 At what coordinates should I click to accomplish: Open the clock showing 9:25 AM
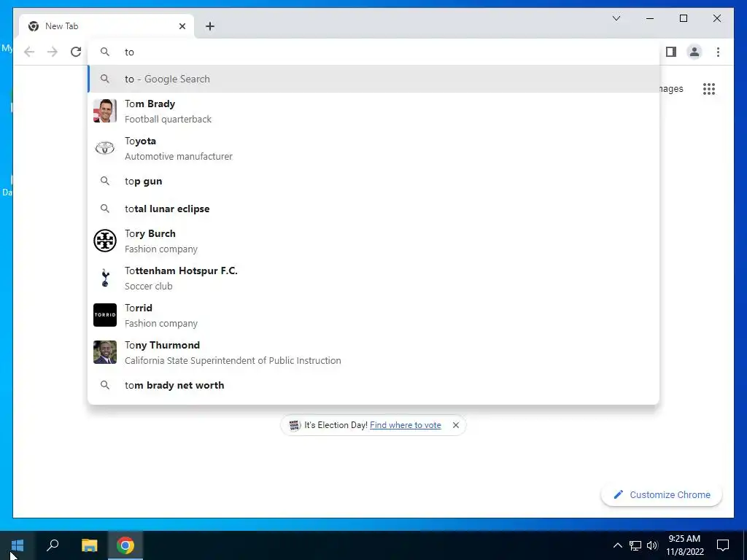tap(684, 545)
